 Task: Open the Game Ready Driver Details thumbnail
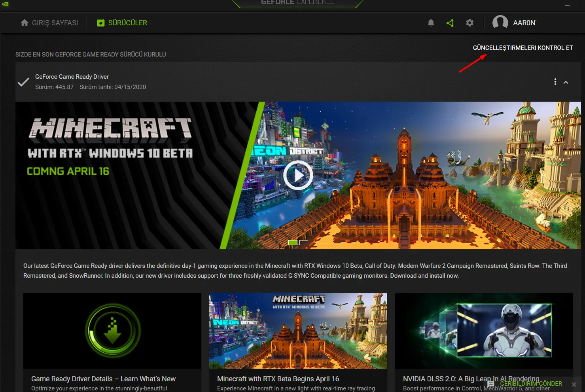click(x=112, y=331)
